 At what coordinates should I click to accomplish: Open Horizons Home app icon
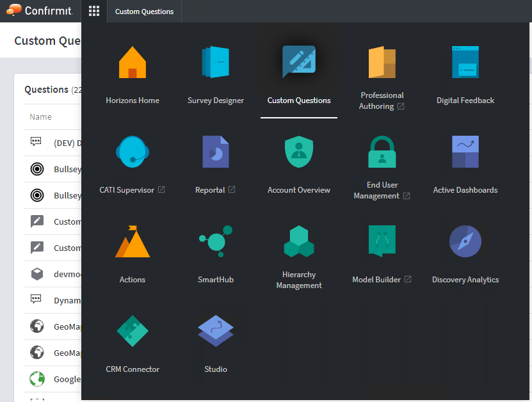click(133, 62)
